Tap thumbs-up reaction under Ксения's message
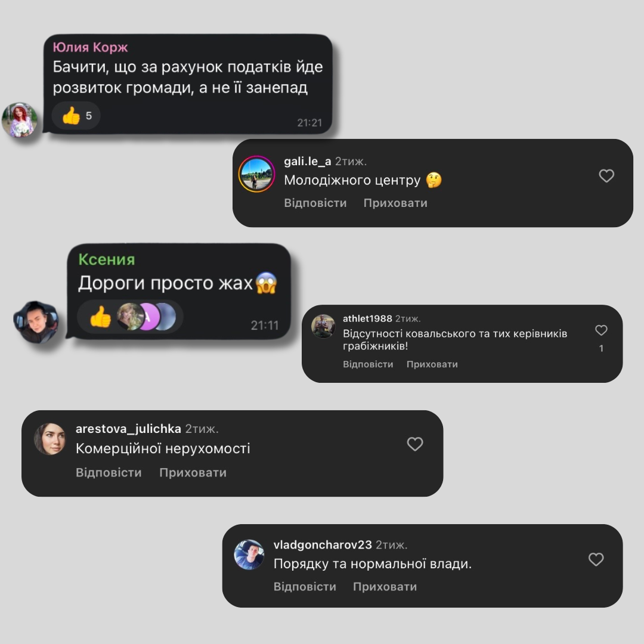 tap(100, 317)
